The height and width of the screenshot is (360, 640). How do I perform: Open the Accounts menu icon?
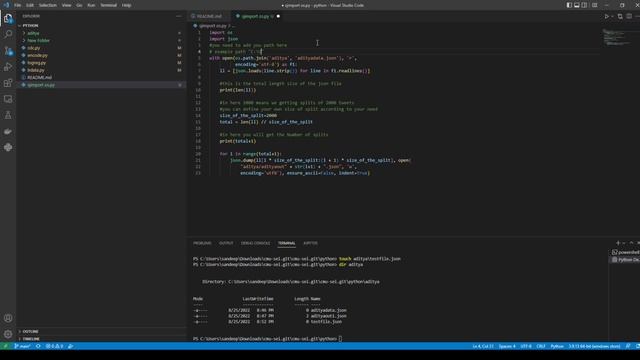tap(8, 318)
